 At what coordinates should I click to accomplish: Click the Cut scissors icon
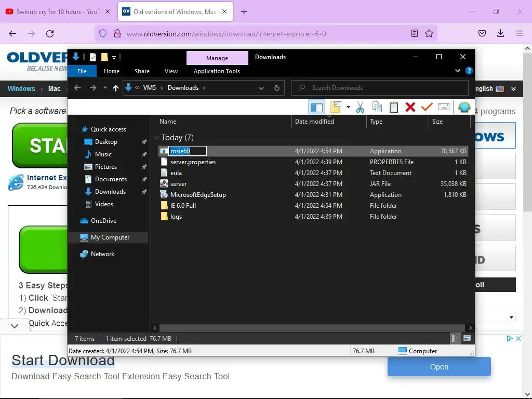coord(360,107)
